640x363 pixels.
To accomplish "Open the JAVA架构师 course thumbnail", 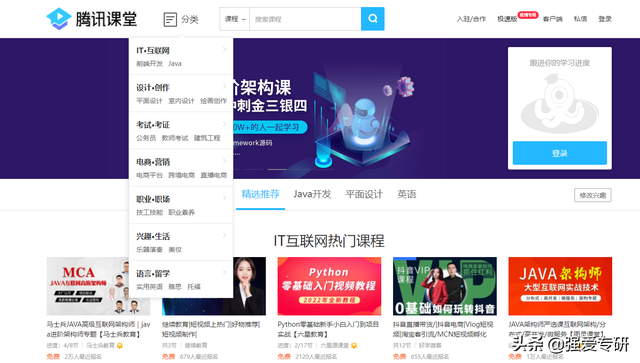I will (x=560, y=286).
